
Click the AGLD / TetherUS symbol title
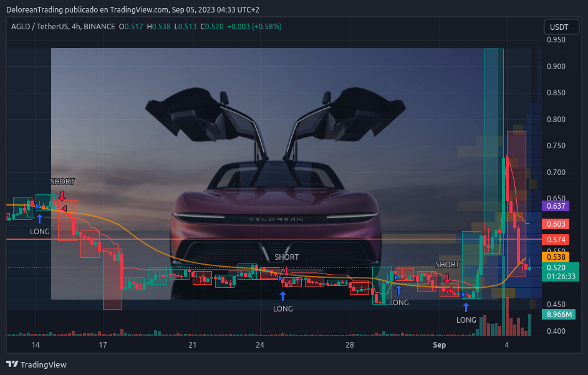63,27
